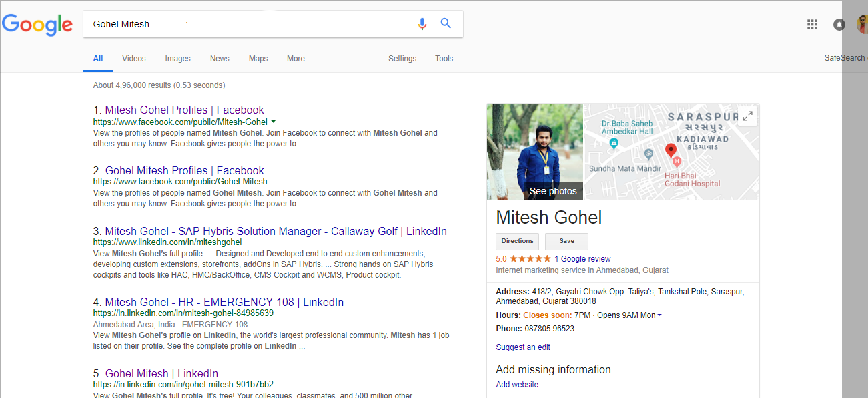Click the Add missing information heading

[553, 370]
